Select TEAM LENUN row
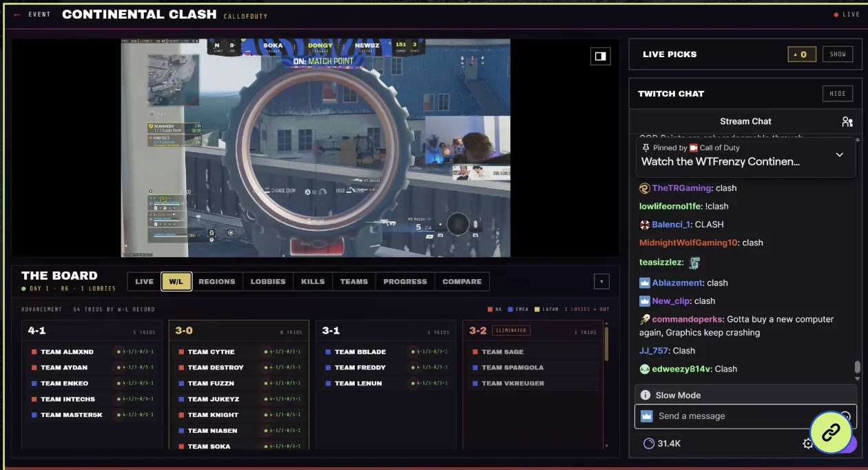This screenshot has width=868, height=470. (386, 383)
